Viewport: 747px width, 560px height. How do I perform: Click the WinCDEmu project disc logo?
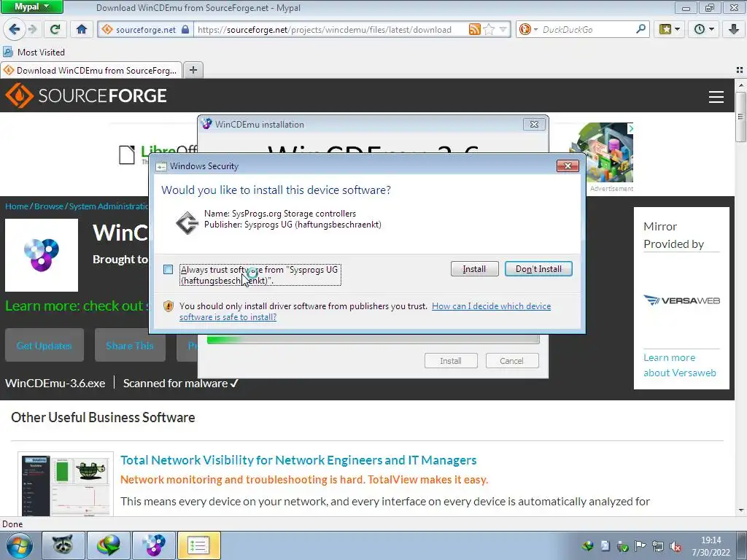coord(42,255)
